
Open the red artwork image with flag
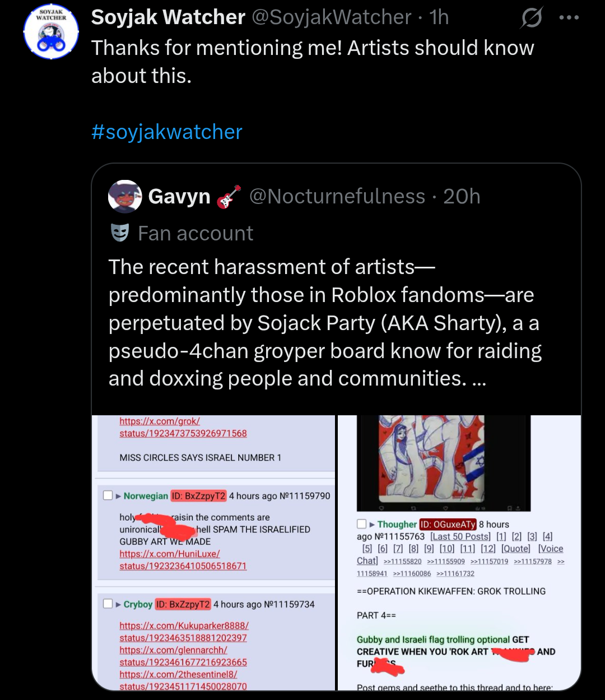click(443, 458)
